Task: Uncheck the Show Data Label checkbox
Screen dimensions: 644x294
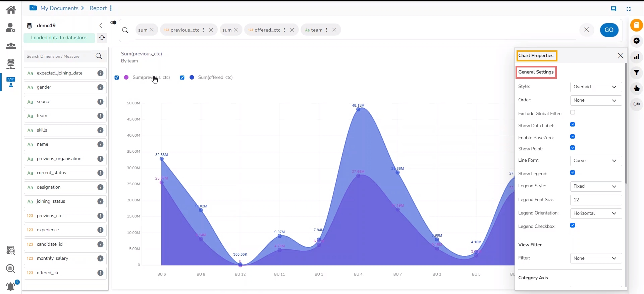Action: [573, 125]
